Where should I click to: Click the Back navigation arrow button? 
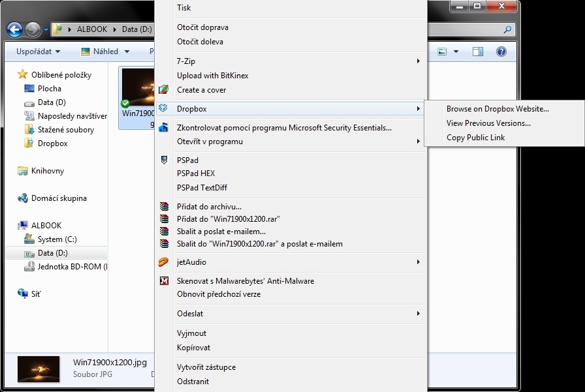pos(14,29)
